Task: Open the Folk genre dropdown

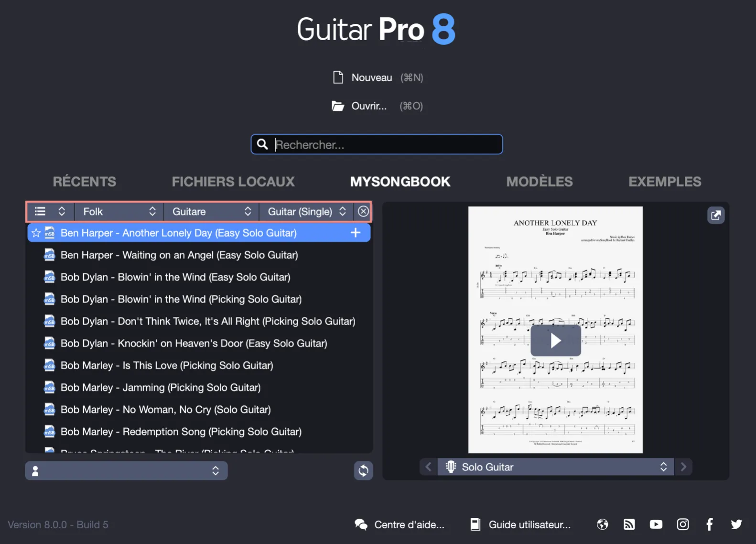Action: 119,211
